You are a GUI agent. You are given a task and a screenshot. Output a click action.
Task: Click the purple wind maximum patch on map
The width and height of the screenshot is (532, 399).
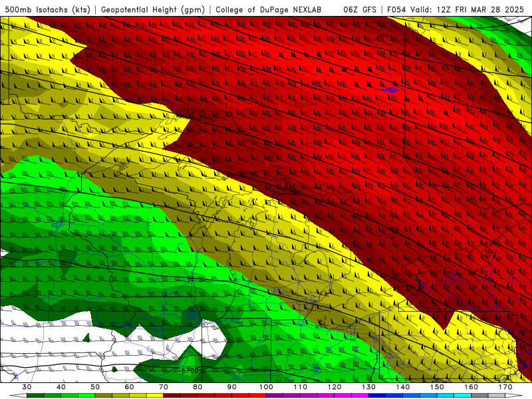(390, 90)
